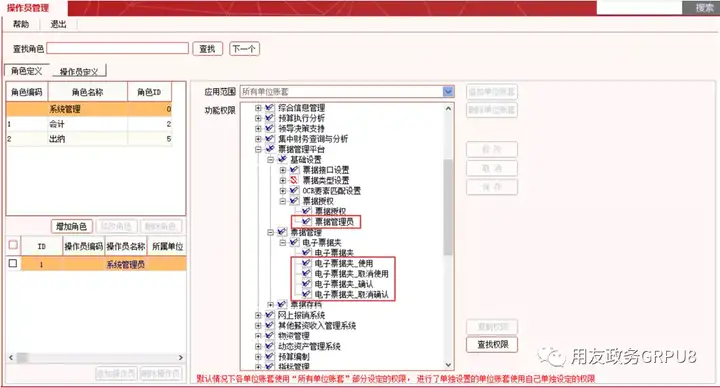Click the 增加角色 button

pyautogui.click(x=71, y=226)
